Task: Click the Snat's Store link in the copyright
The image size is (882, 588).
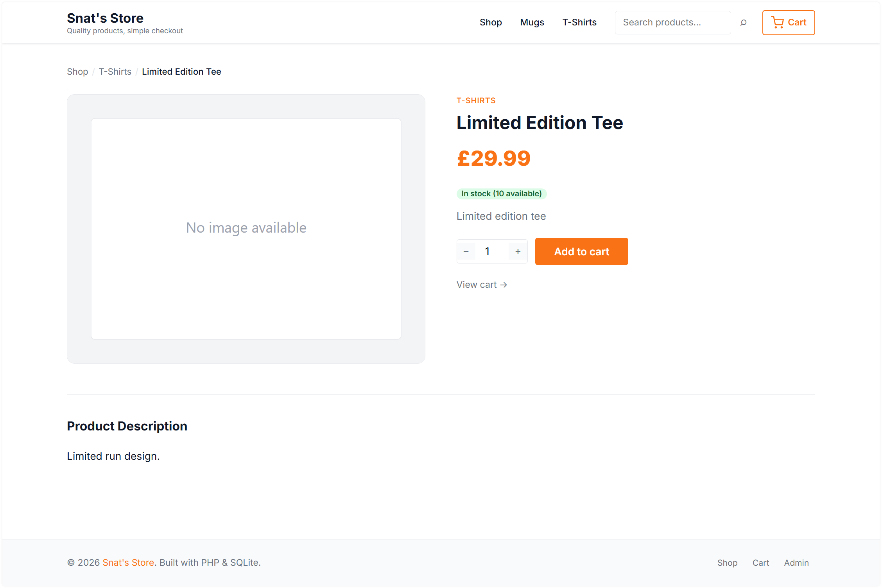Action: pyautogui.click(x=128, y=563)
